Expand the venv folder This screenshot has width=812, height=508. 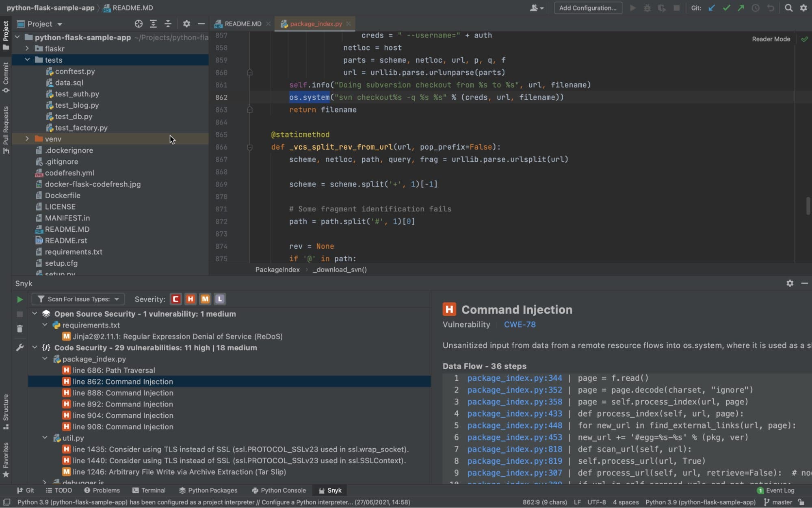pyautogui.click(x=27, y=139)
